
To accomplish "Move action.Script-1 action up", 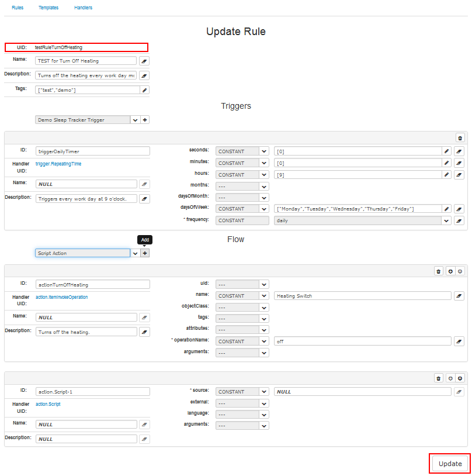I will click(x=460, y=378).
